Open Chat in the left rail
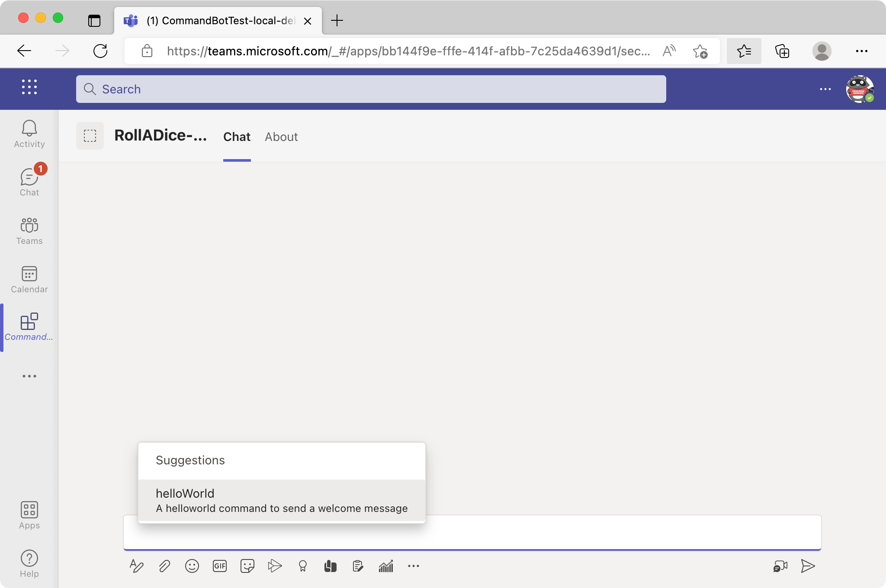The image size is (886, 588). coord(29,182)
